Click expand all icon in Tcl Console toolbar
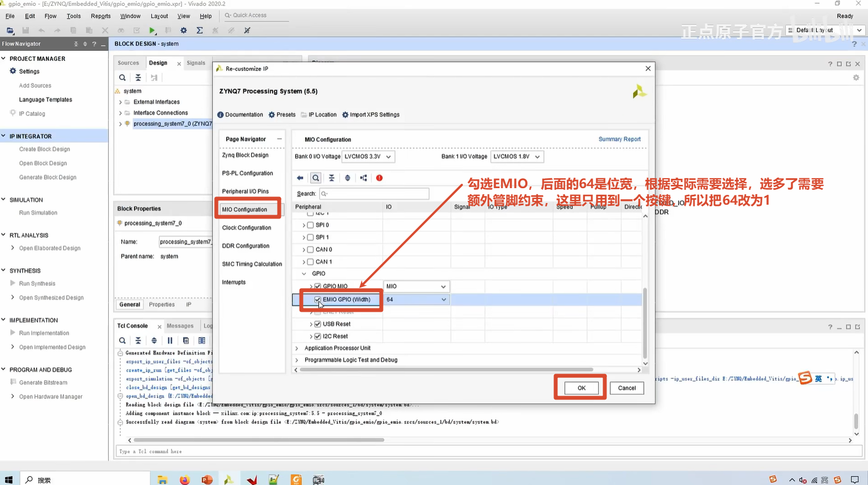Screen dimensions: 868x485 click(154, 340)
